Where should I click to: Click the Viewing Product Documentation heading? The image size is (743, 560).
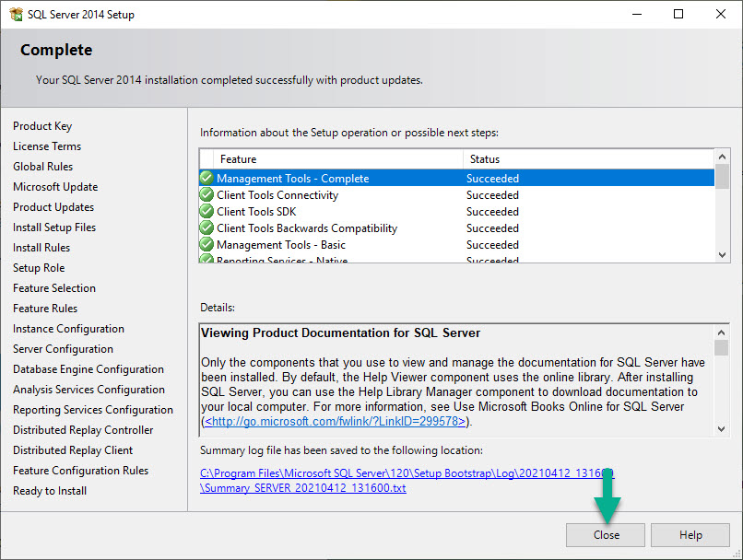[x=341, y=333]
